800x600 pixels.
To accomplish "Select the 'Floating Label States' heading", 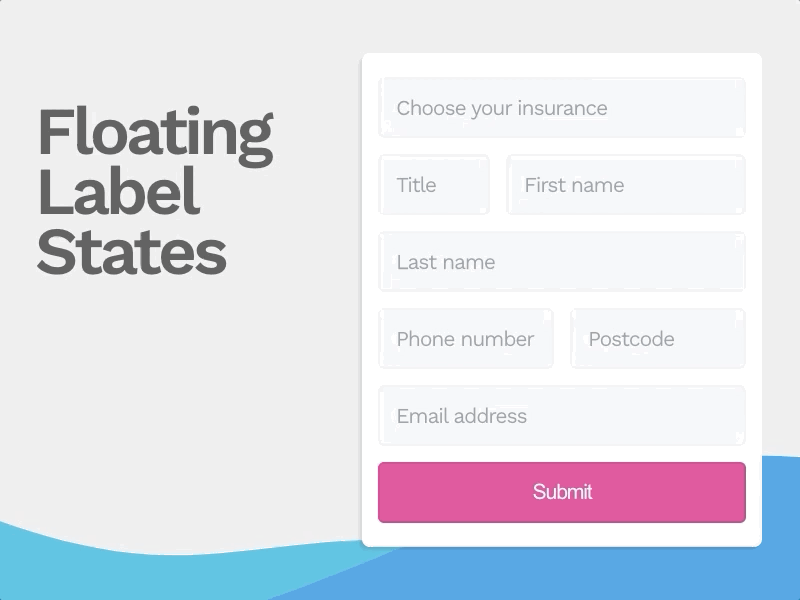I will [153, 190].
